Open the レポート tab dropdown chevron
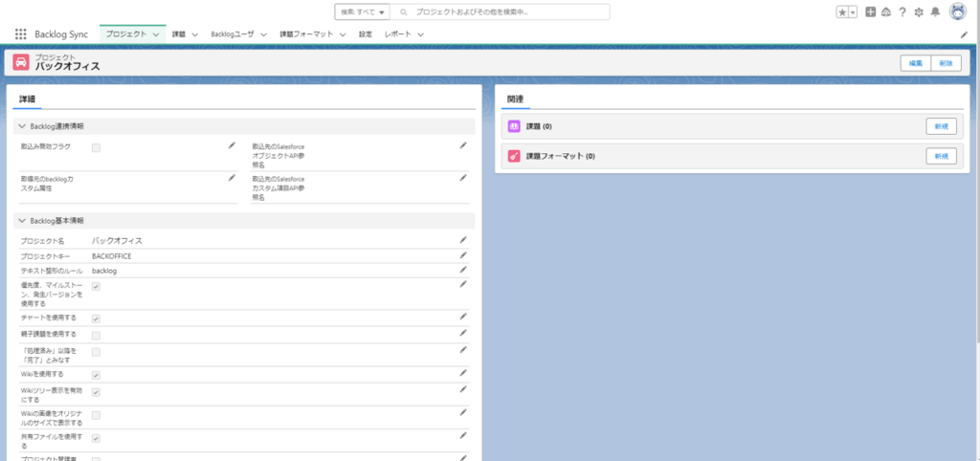Image resolution: width=980 pixels, height=461 pixels. coord(421,35)
